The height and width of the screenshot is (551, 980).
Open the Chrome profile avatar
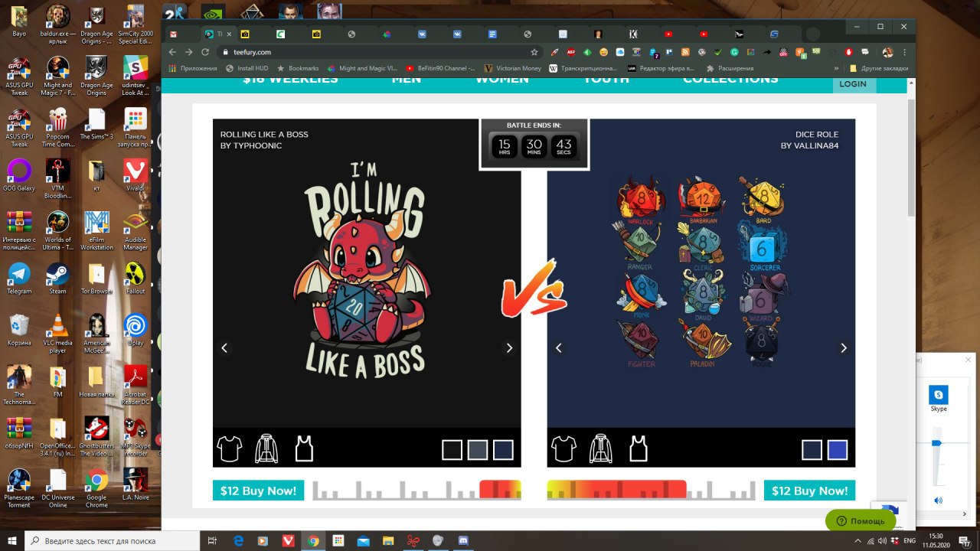point(887,52)
